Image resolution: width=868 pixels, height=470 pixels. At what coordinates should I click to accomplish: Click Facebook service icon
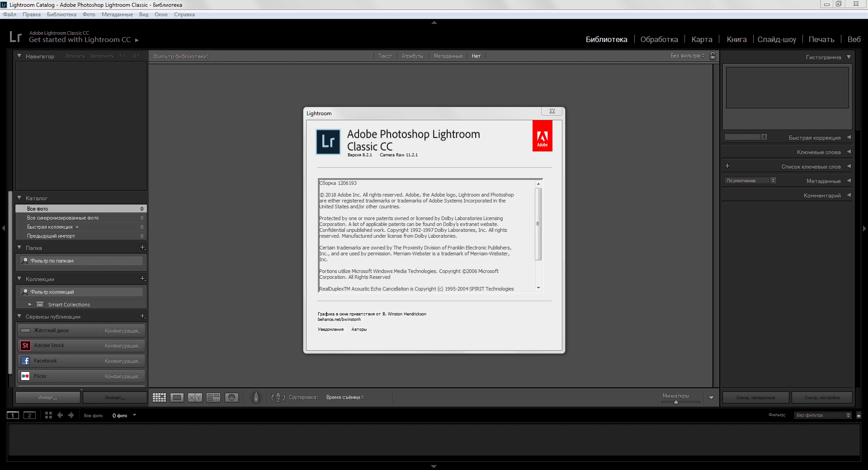pyautogui.click(x=25, y=361)
